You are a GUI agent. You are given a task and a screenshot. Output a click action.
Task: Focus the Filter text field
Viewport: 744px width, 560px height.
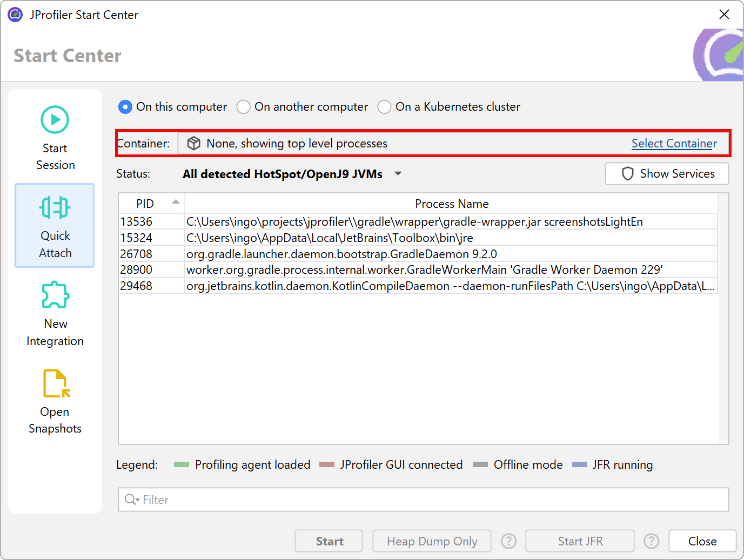pos(432,500)
